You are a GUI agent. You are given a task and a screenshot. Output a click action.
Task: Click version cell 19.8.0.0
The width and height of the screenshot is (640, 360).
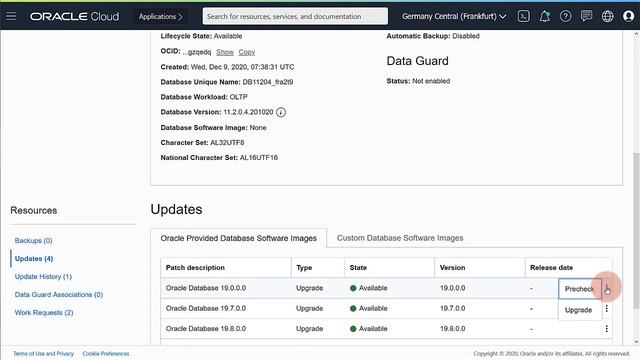452,329
